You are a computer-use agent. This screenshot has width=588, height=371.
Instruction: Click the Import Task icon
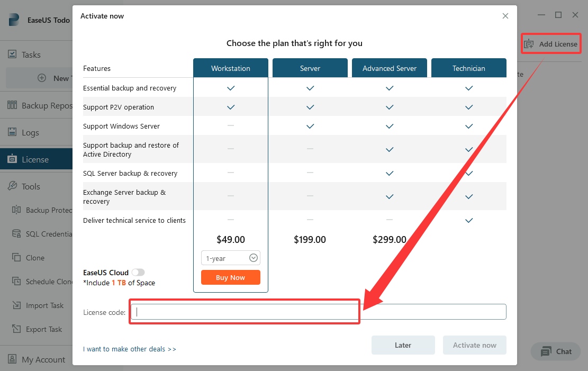click(x=16, y=305)
